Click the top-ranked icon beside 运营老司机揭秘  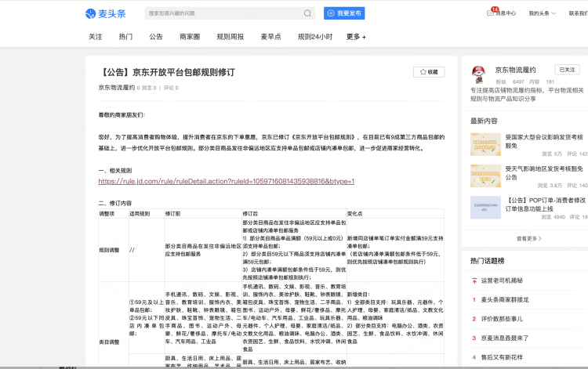tap(474, 280)
